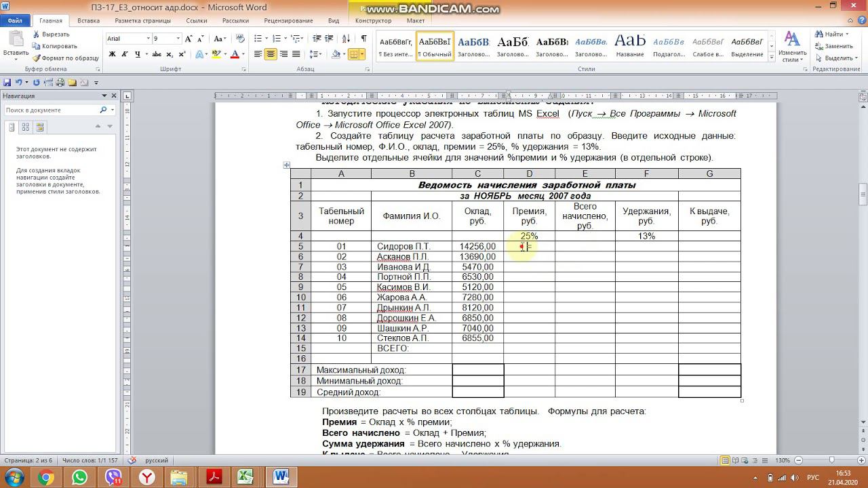The width and height of the screenshot is (868, 488).
Task: Justify the text
Action: 297,54
